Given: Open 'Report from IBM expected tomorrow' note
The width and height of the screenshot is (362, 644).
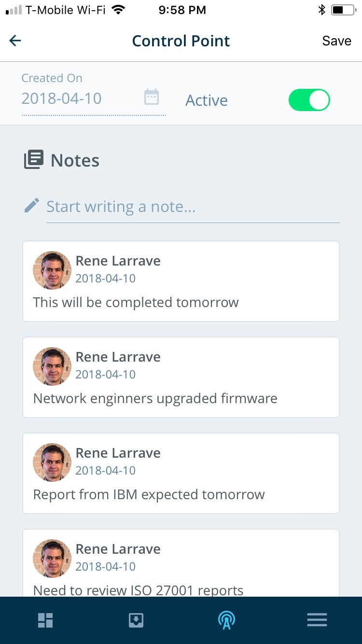Looking at the screenshot, I should (181, 494).
